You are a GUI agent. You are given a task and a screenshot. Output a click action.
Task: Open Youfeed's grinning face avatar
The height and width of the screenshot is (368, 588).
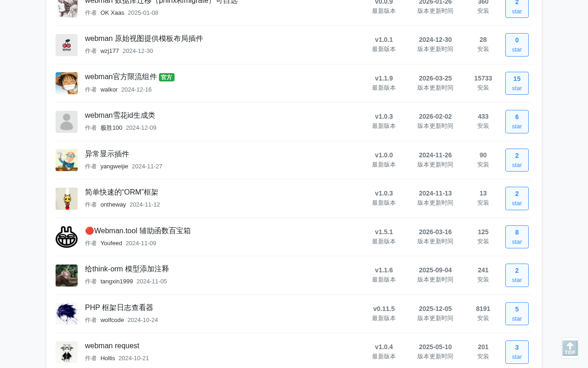point(67,237)
